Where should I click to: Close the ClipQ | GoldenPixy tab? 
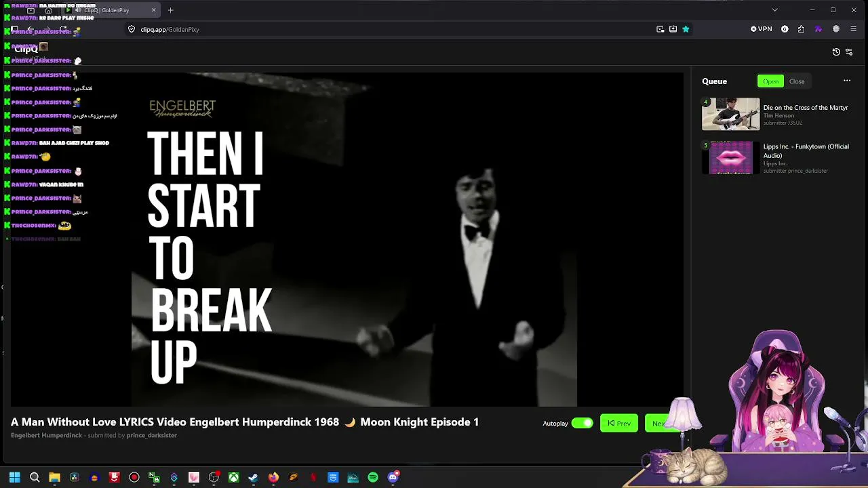153,10
